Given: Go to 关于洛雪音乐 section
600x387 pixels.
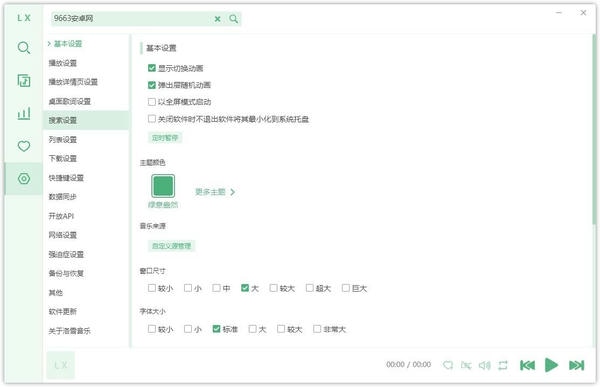Looking at the screenshot, I should coord(69,331).
